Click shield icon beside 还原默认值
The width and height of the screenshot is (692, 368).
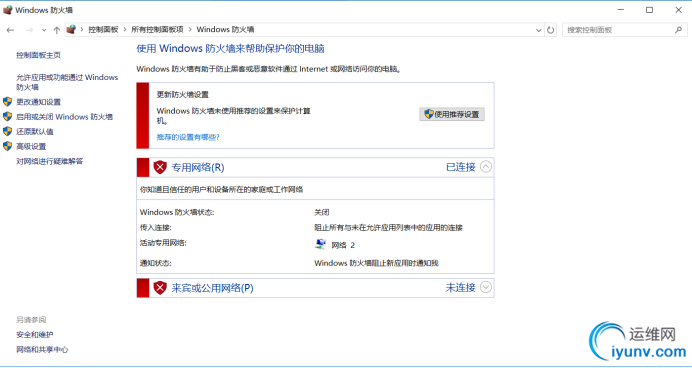(8, 131)
